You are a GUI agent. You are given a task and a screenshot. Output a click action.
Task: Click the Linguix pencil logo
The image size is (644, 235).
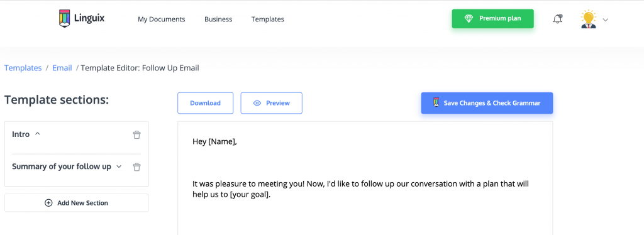65,18
